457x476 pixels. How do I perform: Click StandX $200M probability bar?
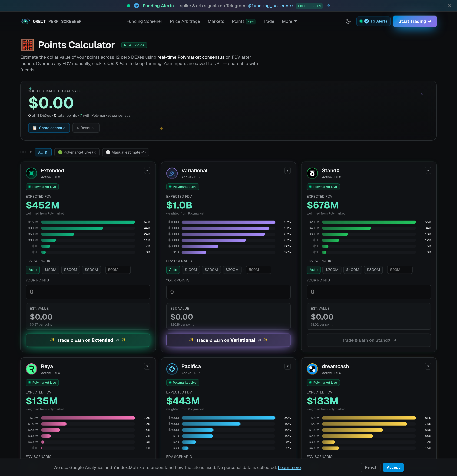coord(369,222)
